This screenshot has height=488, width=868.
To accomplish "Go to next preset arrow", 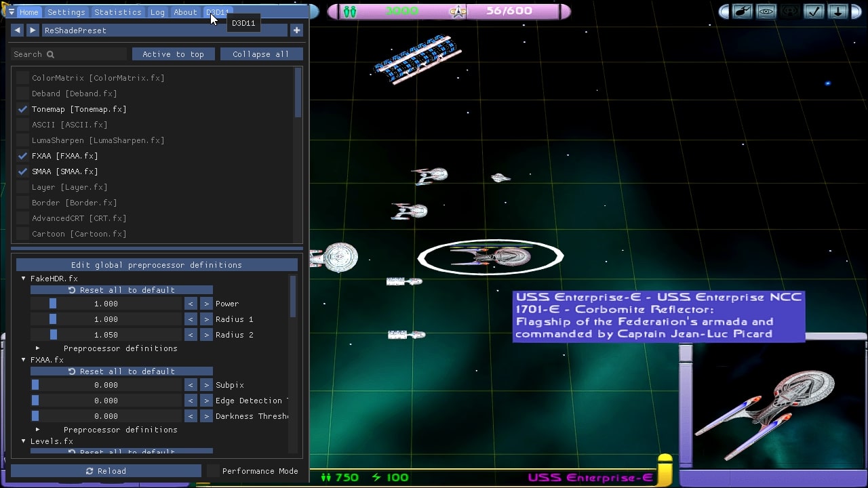I will [x=33, y=30].
